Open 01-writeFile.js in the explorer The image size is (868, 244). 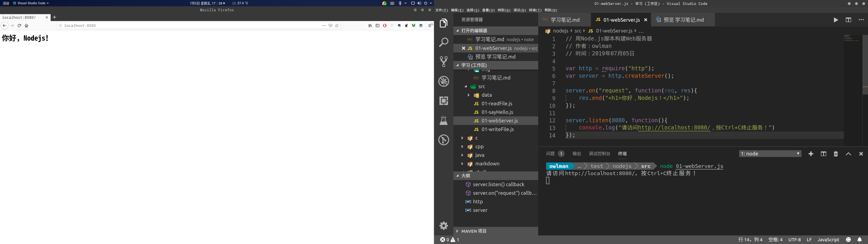pos(496,129)
